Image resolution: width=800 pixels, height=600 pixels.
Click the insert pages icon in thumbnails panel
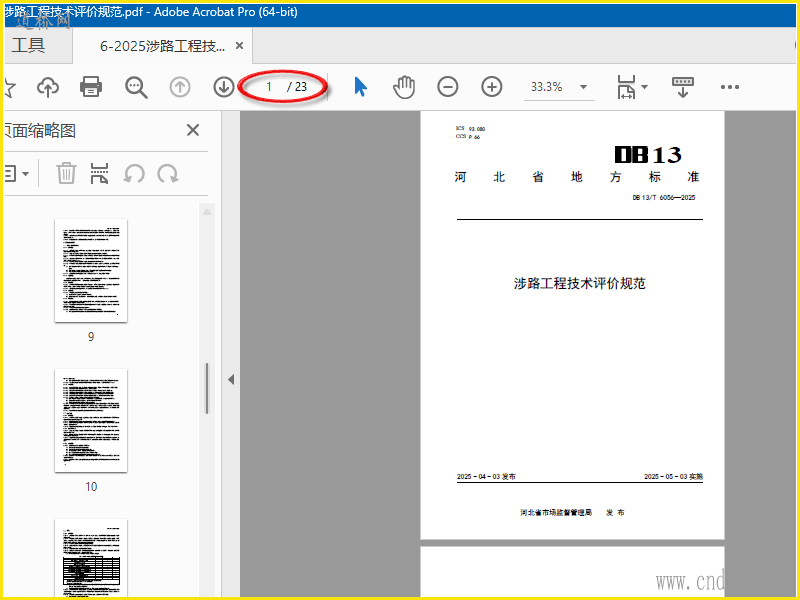tap(99, 173)
